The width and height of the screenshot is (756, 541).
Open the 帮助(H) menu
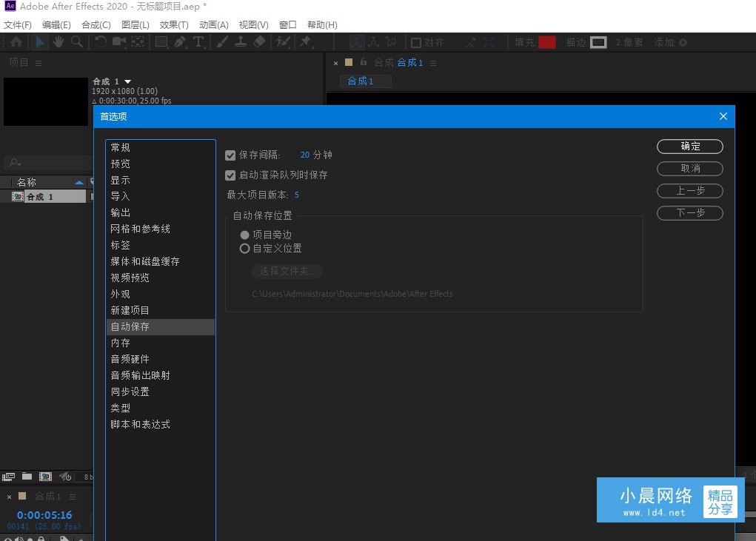(x=322, y=25)
